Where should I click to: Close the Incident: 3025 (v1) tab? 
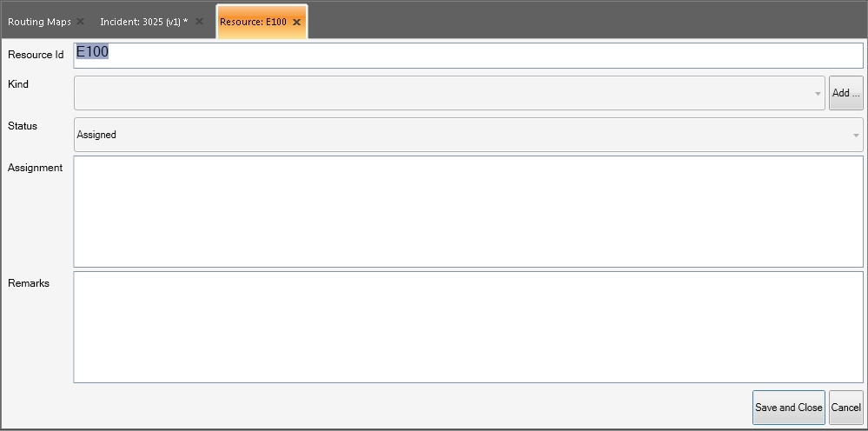point(200,22)
